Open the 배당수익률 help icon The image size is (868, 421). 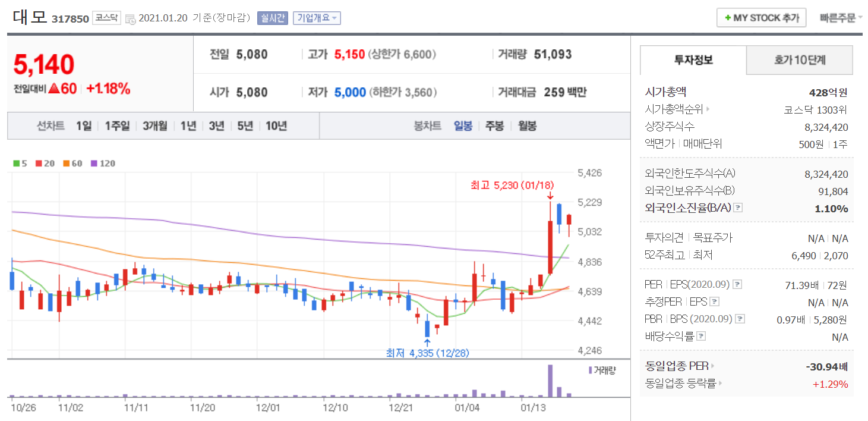tap(701, 336)
